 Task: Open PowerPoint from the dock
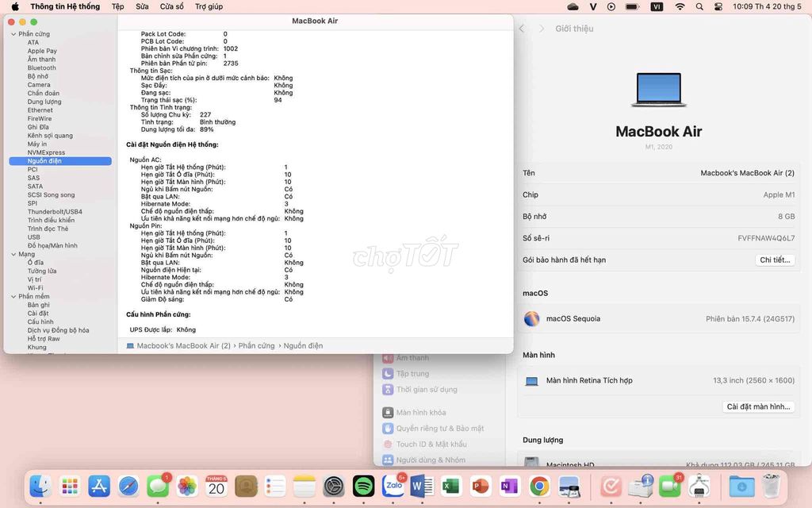pos(481,487)
